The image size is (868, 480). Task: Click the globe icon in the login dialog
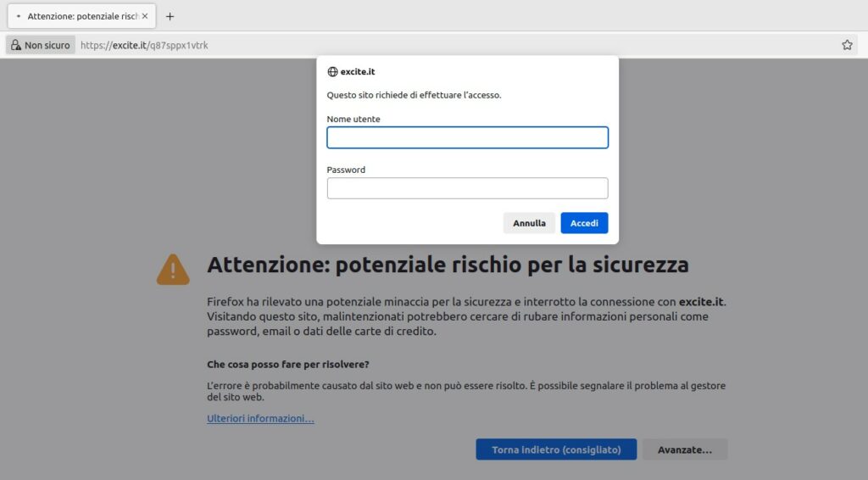point(332,72)
